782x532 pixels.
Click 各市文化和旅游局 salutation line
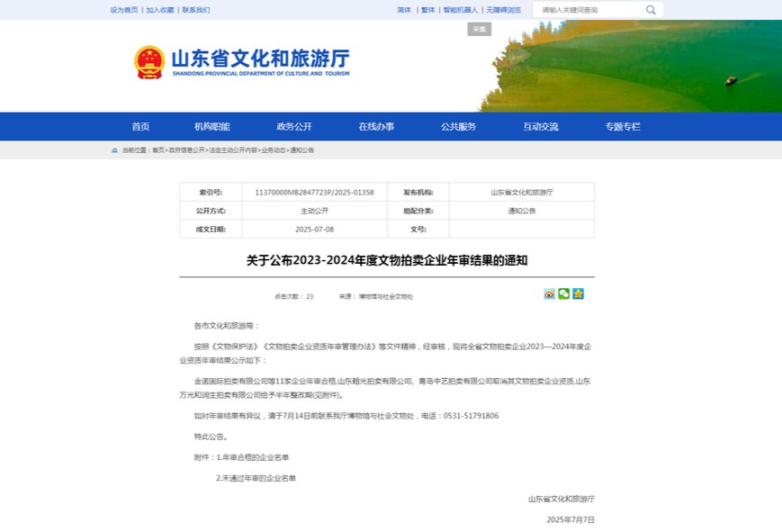tap(227, 326)
